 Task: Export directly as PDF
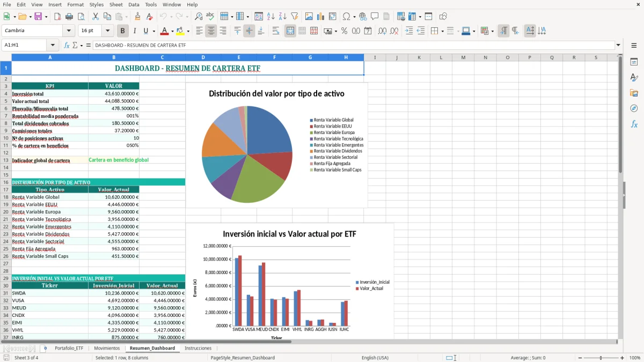[57, 17]
